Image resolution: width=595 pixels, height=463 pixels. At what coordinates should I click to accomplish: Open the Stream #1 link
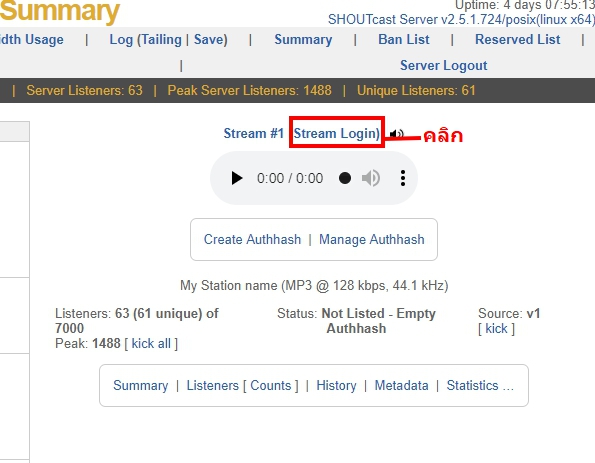(x=253, y=133)
